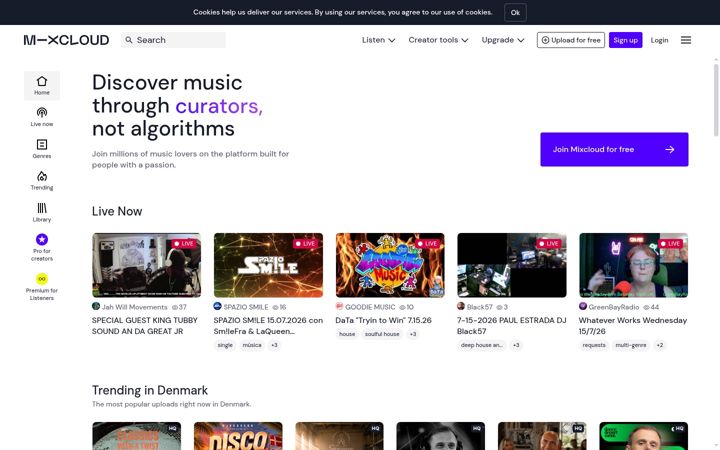Click Upload for free button
This screenshot has width=720, height=450.
[571, 40]
